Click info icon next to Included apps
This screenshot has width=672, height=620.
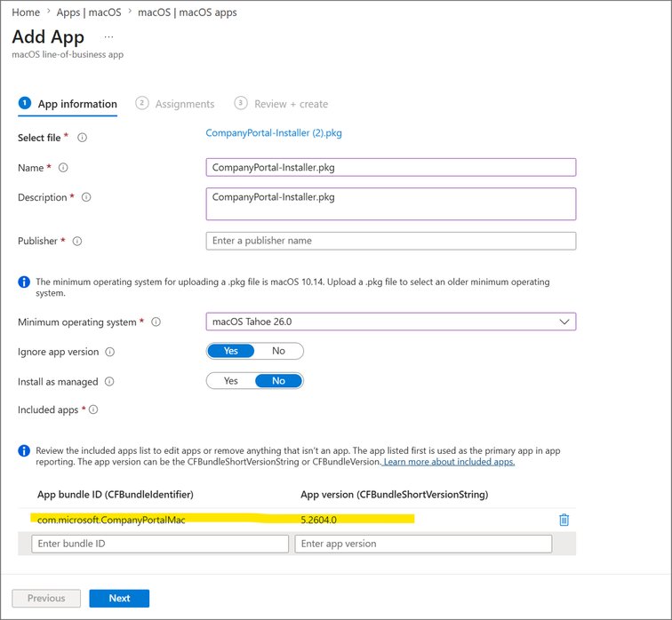[x=93, y=409]
